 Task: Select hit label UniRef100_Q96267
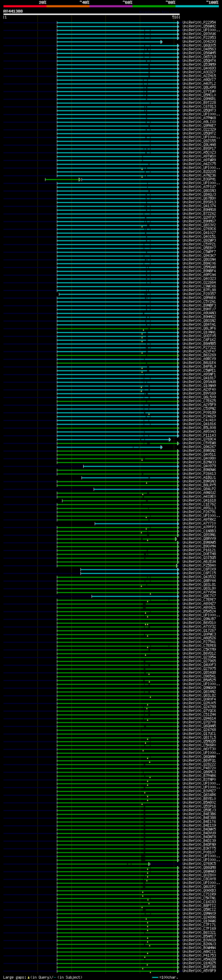click(199, 447)
